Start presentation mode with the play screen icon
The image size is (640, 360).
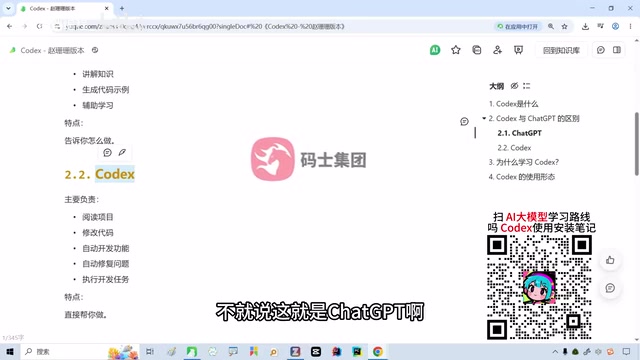518,50
